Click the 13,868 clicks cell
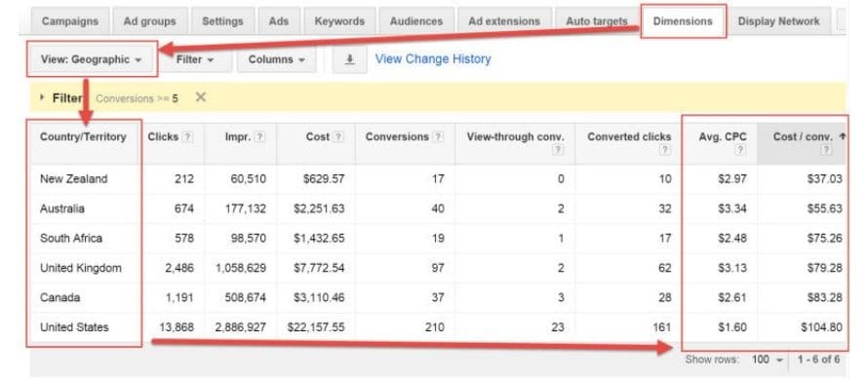The height and width of the screenshot is (380, 868). pyautogui.click(x=177, y=327)
